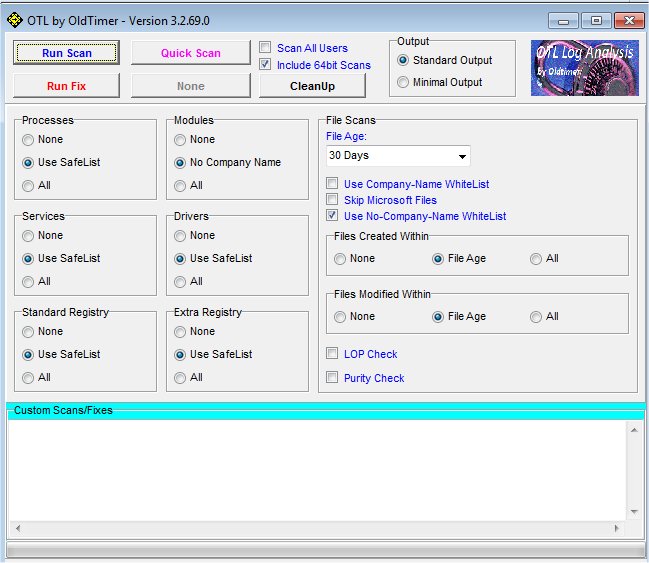649x563 pixels.
Task: Tick the LOP Check checkbox
Action: click(333, 354)
